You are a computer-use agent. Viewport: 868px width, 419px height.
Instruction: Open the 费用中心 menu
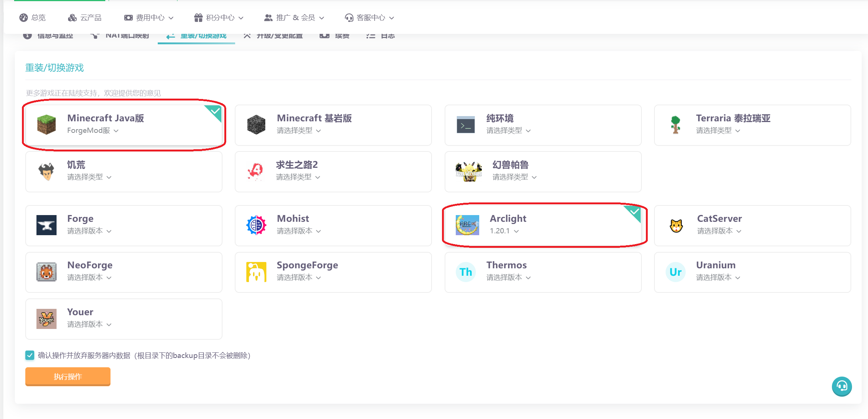coord(149,17)
